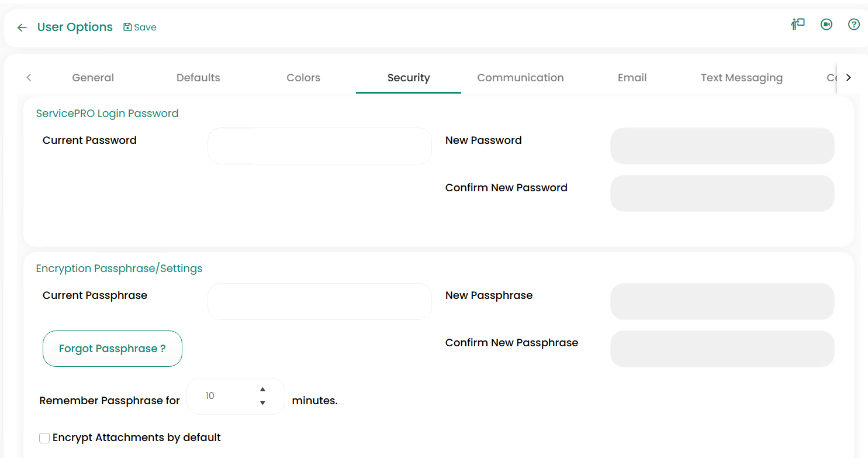Screen dimensions: 868x458
Task: Click the video camera tutorial icon
Action: tap(826, 24)
